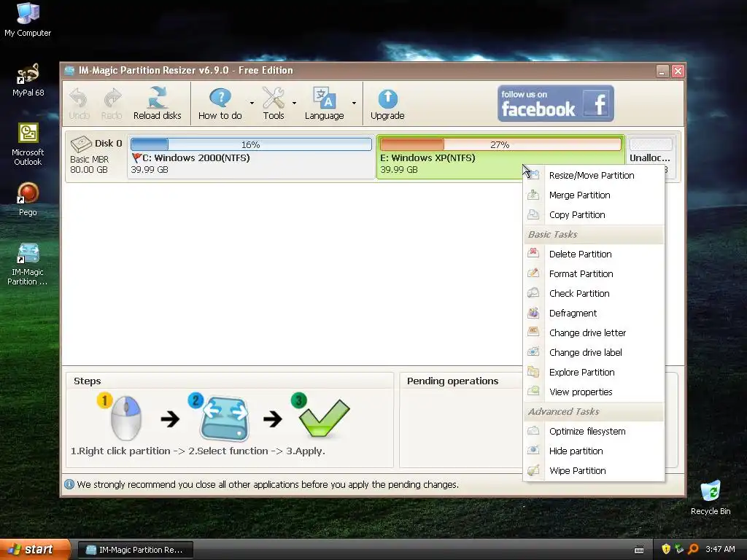The width and height of the screenshot is (747, 560).
Task: Click the Format Partition icon
Action: (533, 273)
